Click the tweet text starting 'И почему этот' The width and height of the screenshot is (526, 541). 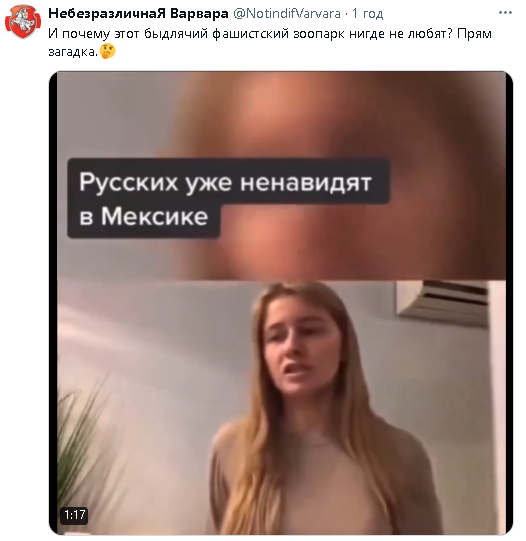[270, 42]
